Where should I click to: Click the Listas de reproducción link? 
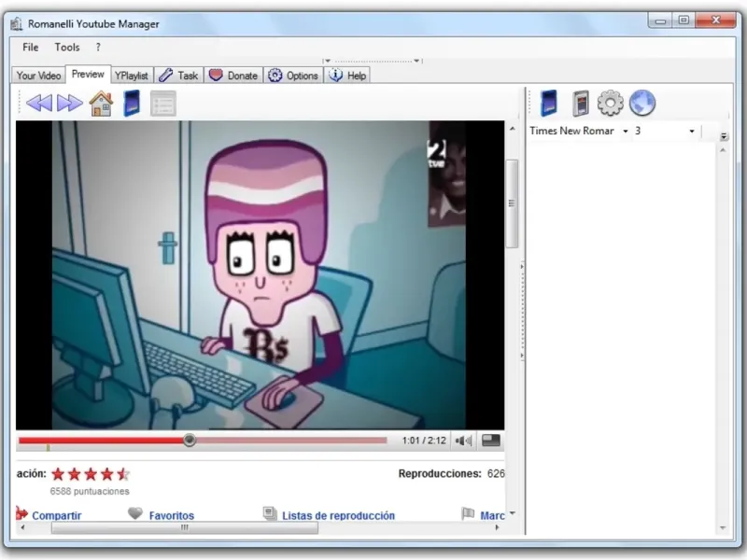coord(338,515)
